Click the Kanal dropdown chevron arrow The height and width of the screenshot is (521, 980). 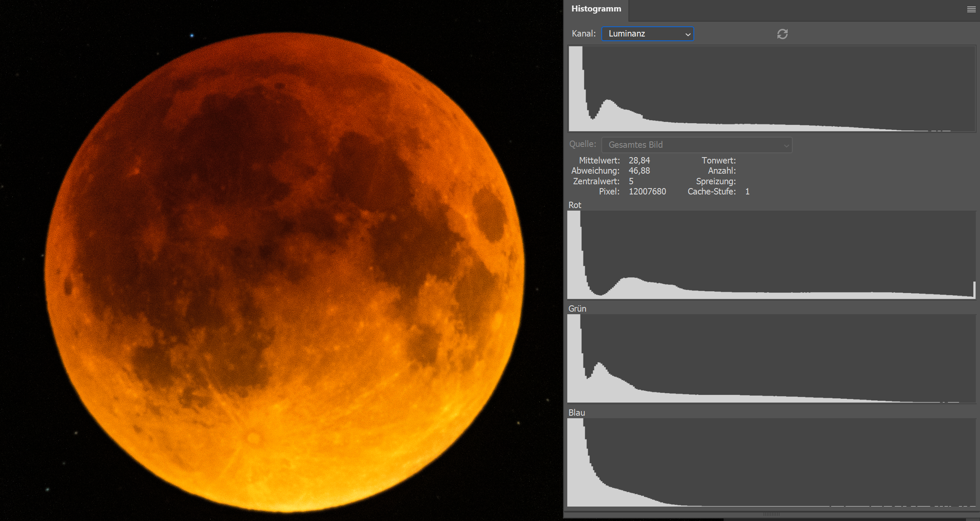(687, 34)
